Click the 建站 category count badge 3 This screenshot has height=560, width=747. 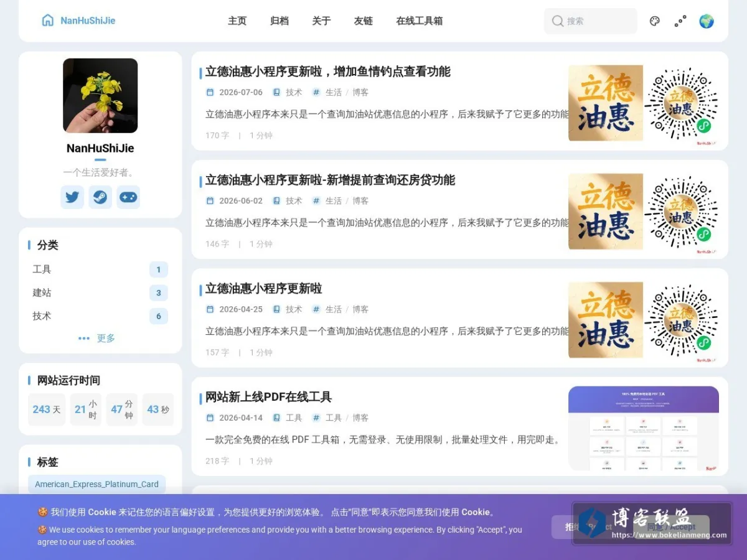159,293
